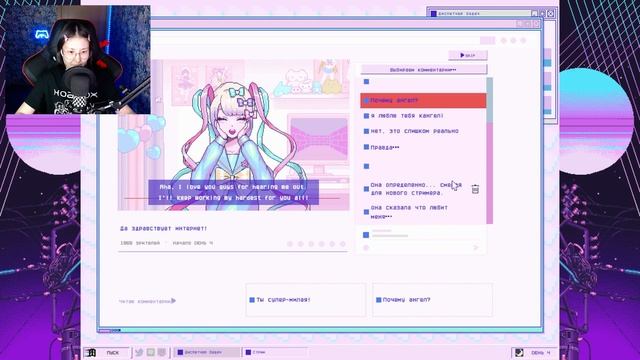Choose the bottom 'Почему ангел?' comment card
This screenshot has width=640, height=360.
pos(432,300)
